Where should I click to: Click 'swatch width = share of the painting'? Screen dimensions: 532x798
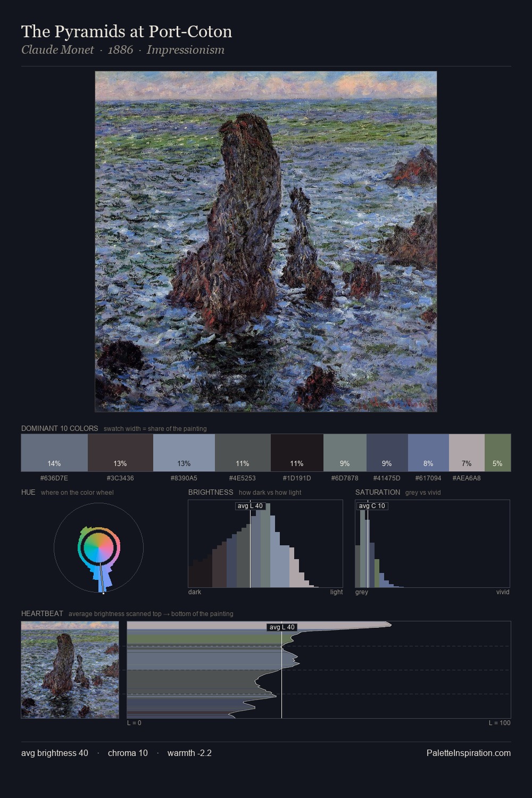[155, 429]
